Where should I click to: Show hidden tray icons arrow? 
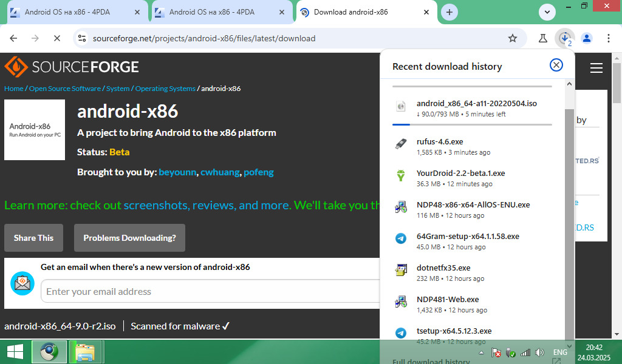[481, 352]
